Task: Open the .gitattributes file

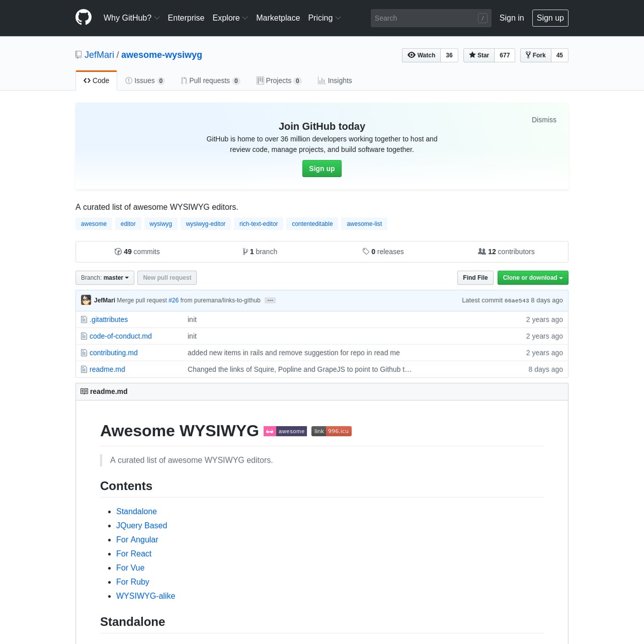Action: click(x=108, y=319)
